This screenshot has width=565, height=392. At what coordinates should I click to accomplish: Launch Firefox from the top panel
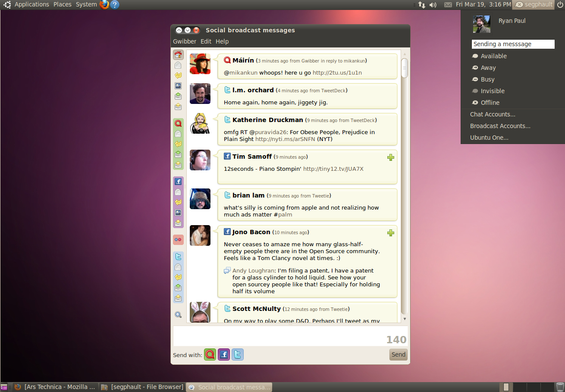click(x=104, y=5)
